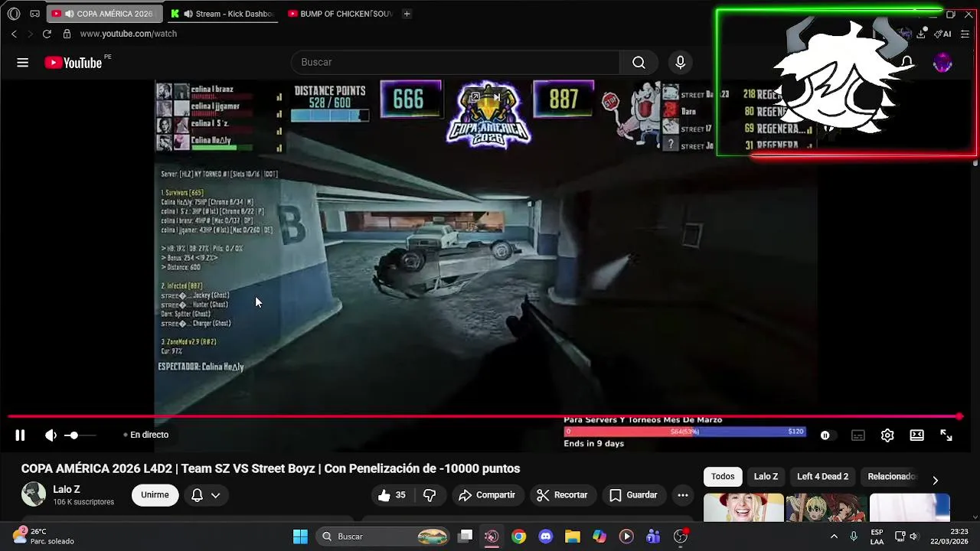This screenshot has height=551, width=980.
Task: Share the video via Compartir
Action: [487, 495]
